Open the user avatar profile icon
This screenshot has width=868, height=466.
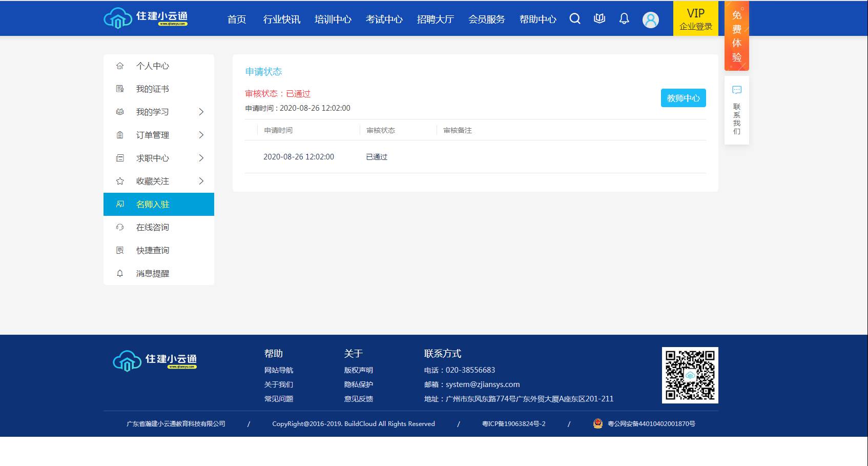click(650, 19)
